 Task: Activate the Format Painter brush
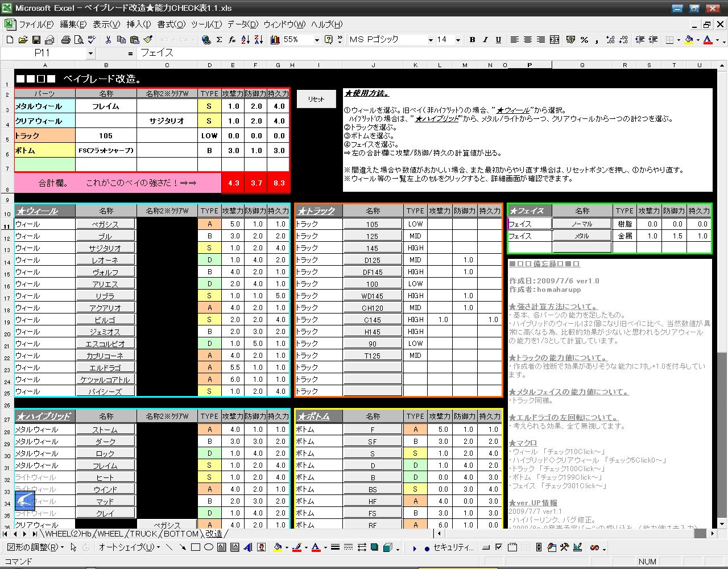(148, 40)
